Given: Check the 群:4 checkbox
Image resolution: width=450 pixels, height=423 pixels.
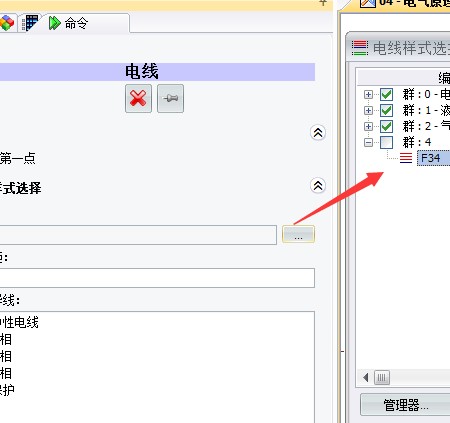Looking at the screenshot, I should coord(386,142).
